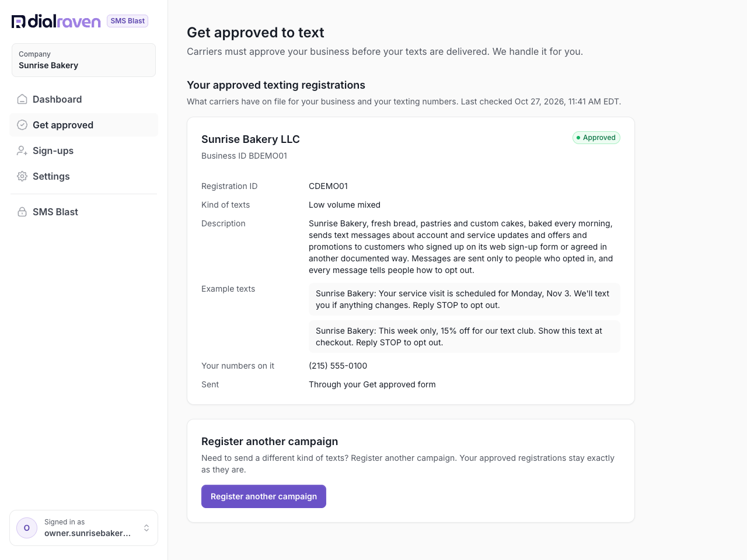The image size is (747, 560).
Task: Click the Registration ID label
Action: coord(229,186)
